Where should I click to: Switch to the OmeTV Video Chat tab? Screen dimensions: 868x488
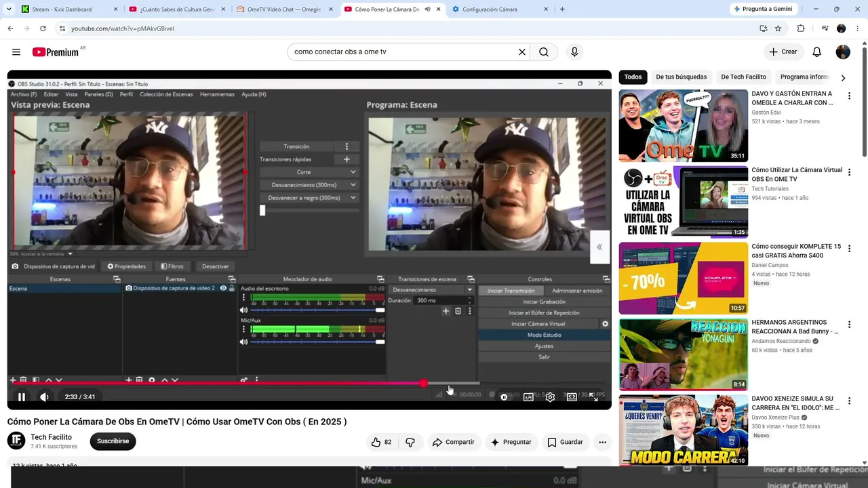coord(284,9)
